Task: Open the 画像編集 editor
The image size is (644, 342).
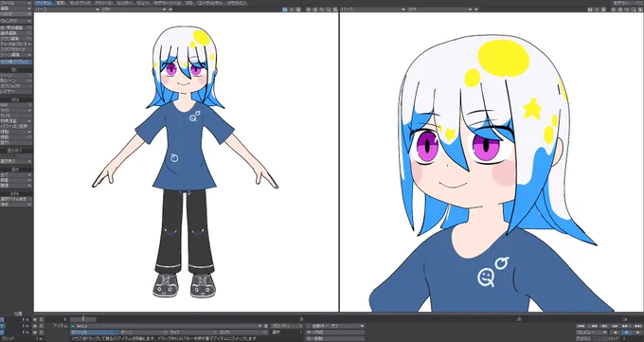Action: [15, 33]
